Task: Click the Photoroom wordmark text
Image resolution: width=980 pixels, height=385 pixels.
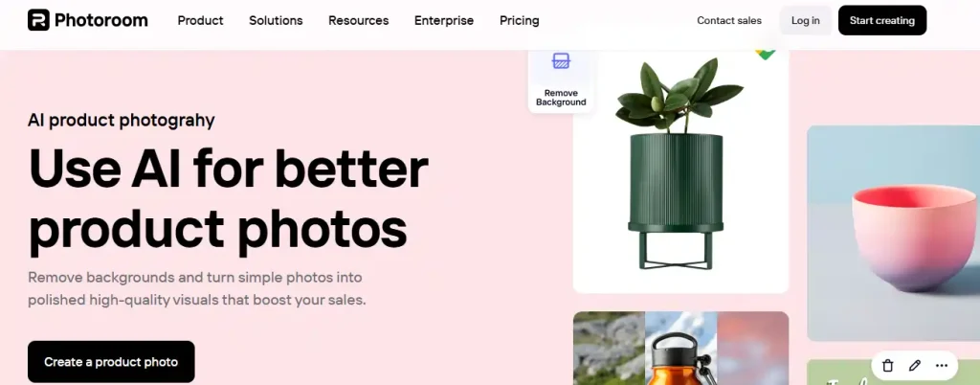Action: [101, 21]
